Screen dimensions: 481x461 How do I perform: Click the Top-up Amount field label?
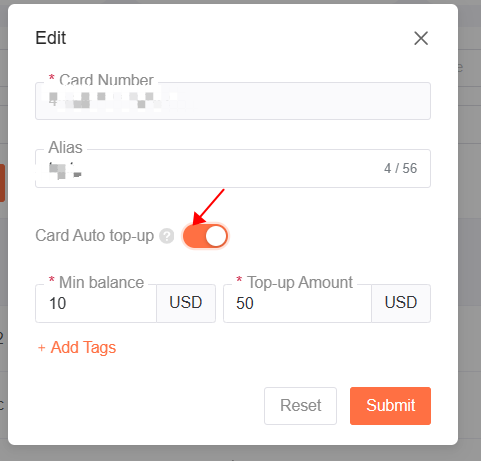(x=300, y=282)
